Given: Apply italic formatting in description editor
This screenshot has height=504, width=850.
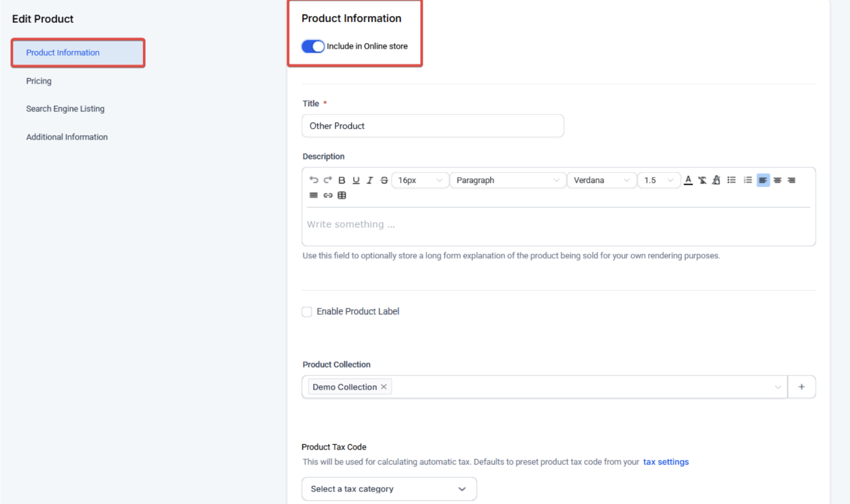Looking at the screenshot, I should click(x=370, y=180).
